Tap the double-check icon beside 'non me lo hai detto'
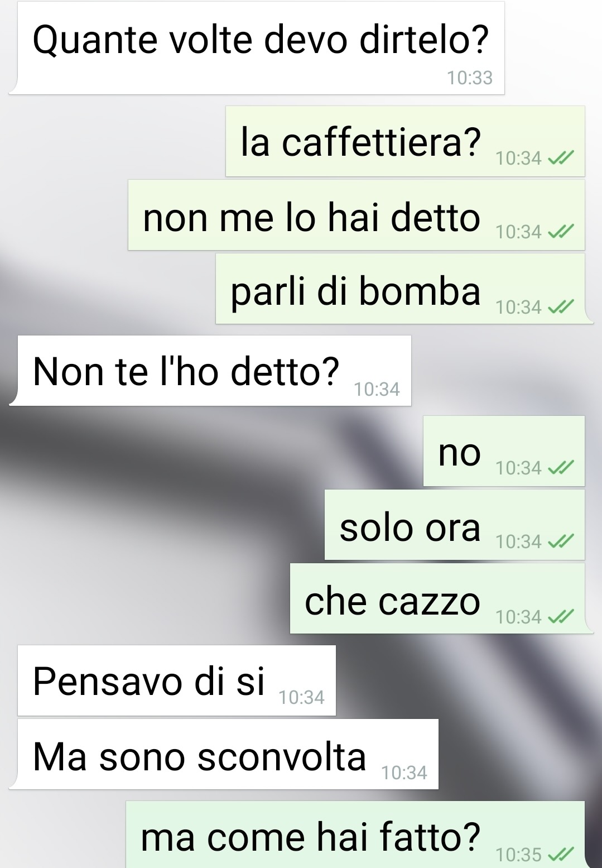Screen dimensions: 602x868 (561, 232)
